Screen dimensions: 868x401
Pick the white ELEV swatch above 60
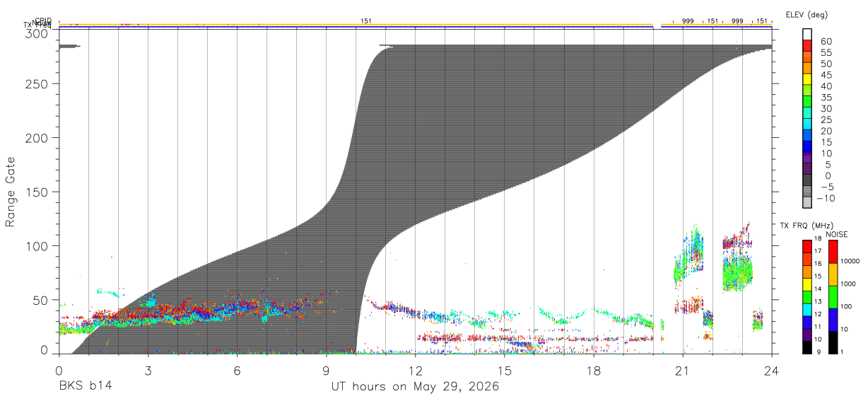coord(808,34)
